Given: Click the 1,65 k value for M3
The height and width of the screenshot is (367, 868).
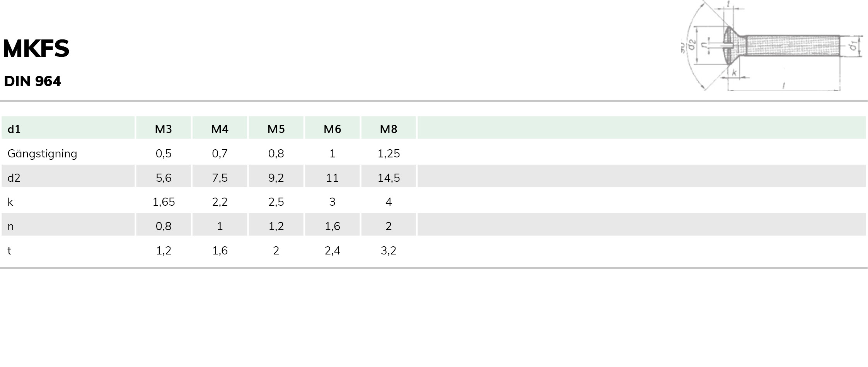Looking at the screenshot, I should pos(164,202).
